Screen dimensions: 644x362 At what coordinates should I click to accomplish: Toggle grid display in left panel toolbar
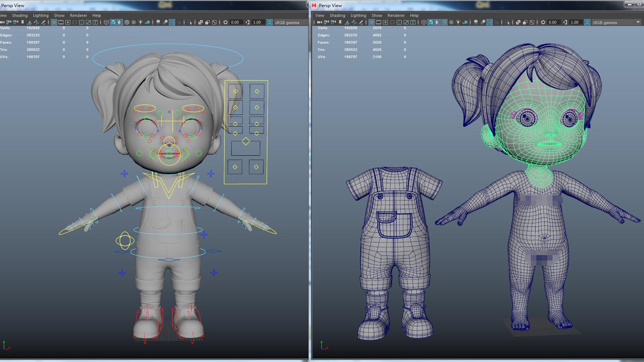pos(54,22)
